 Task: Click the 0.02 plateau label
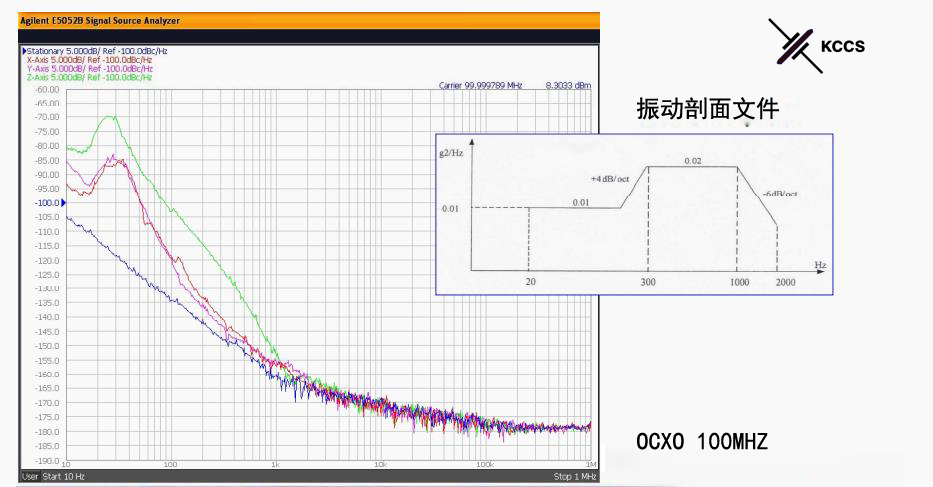tap(693, 161)
